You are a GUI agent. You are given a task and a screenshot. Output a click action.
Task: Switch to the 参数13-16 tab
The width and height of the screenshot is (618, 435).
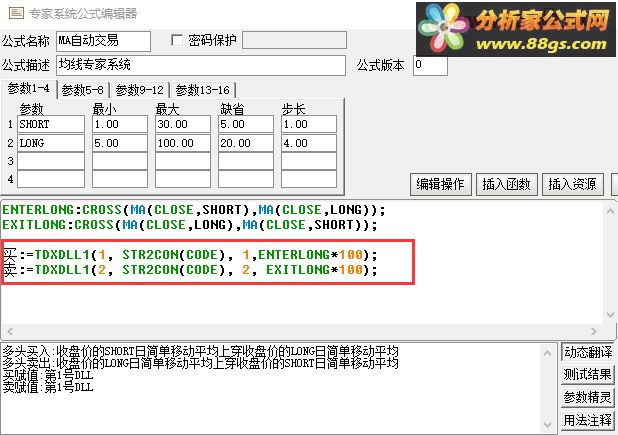(203, 90)
